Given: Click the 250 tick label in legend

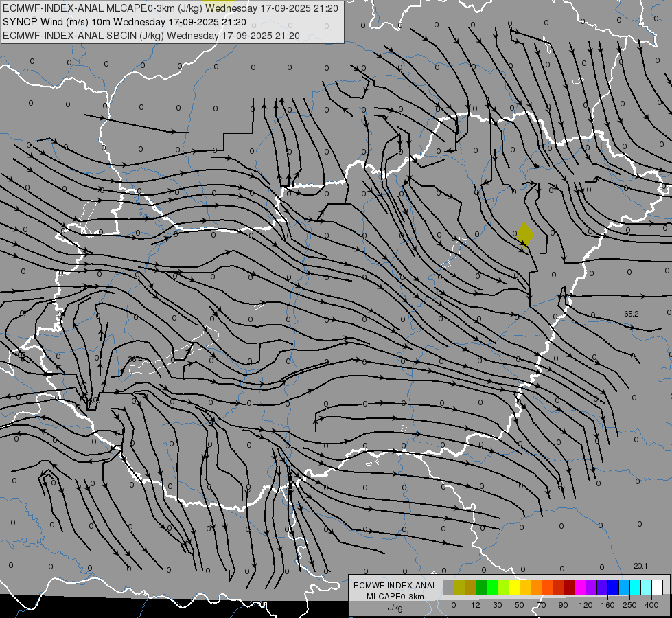Looking at the screenshot, I should (x=629, y=605).
